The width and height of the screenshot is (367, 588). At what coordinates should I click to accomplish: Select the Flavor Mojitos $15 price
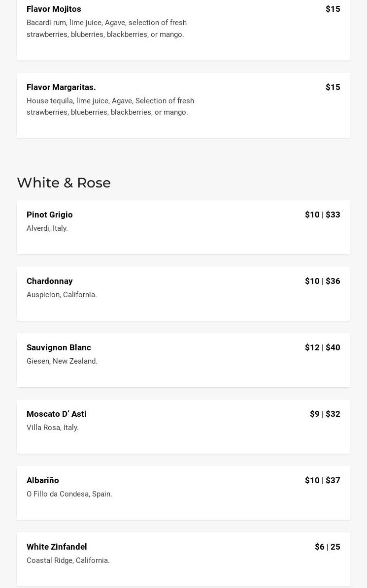[x=333, y=9]
